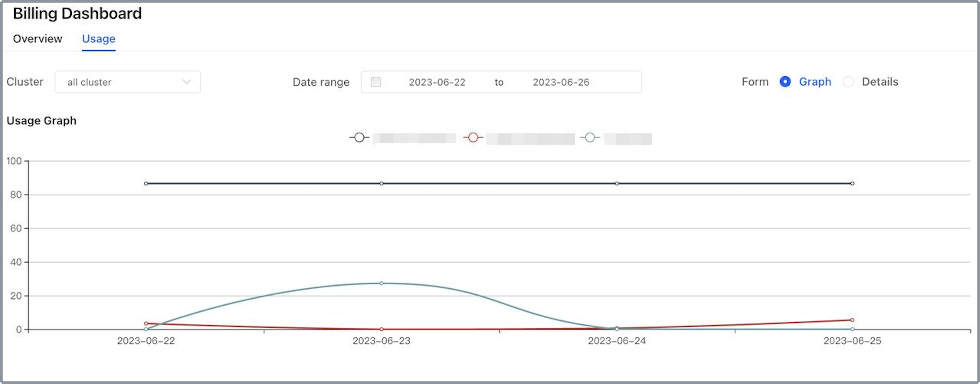The height and width of the screenshot is (384, 980).
Task: Click red data point on 2023-06-25
Action: click(852, 320)
